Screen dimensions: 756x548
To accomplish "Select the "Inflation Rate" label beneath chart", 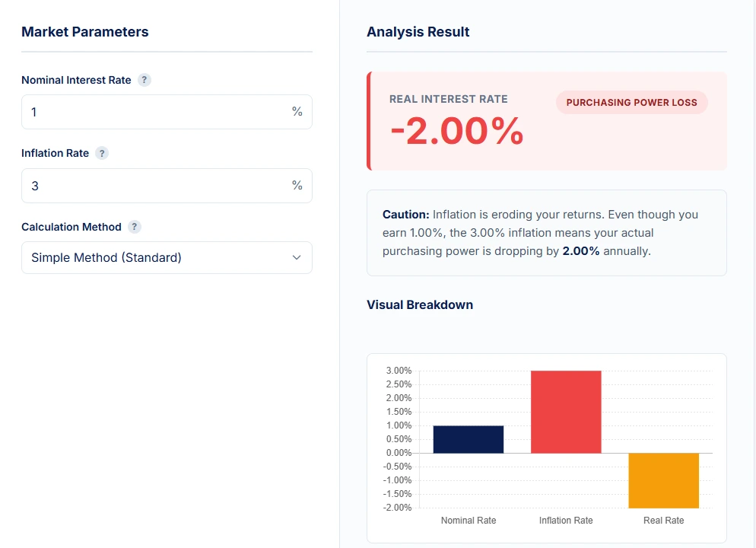I will [x=566, y=521].
